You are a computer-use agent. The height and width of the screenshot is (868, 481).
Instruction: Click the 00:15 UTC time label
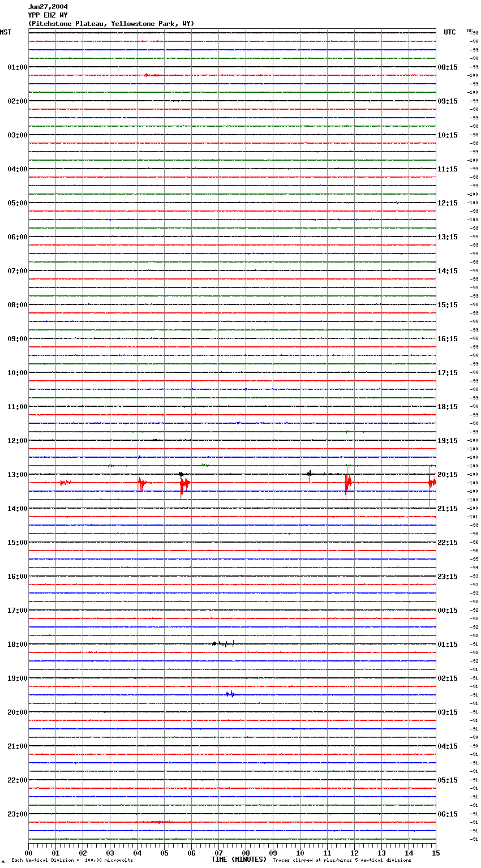448,611
